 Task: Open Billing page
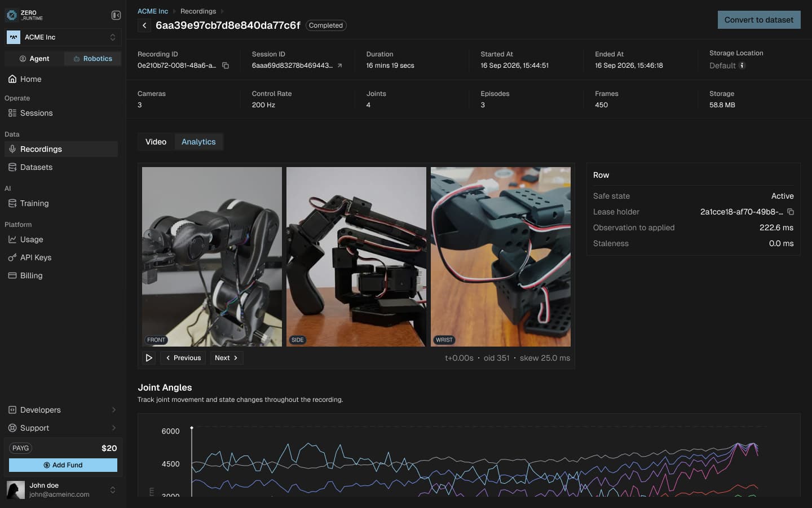click(61, 275)
